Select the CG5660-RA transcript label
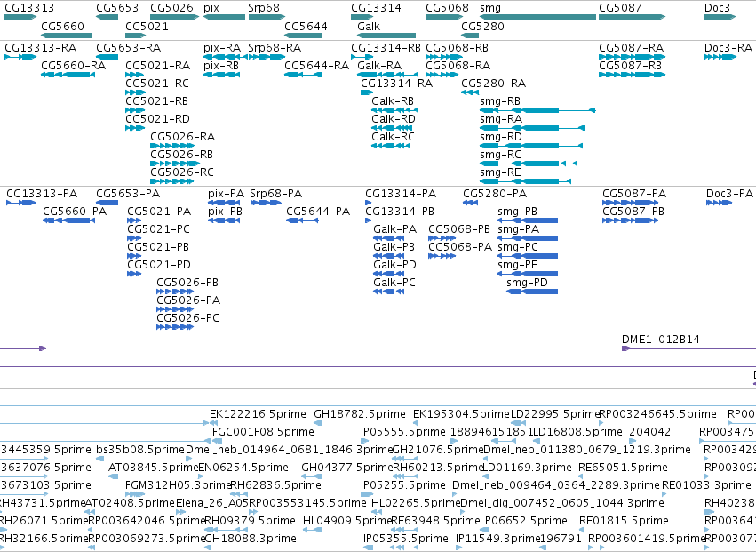The image size is (756, 552). pyautogui.click(x=73, y=66)
